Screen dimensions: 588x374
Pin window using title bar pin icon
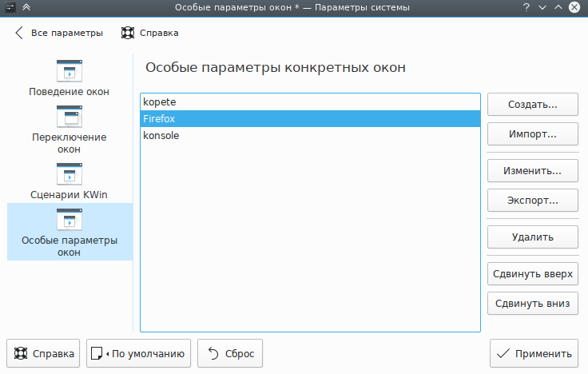pyautogui.click(x=26, y=7)
